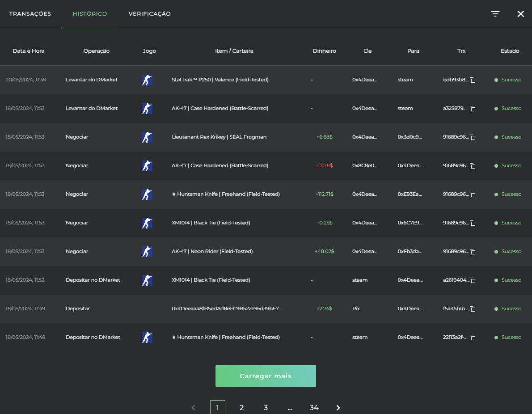Copy Trx in the +112.71$ row
This screenshot has width=532, height=414.
tap(473, 194)
